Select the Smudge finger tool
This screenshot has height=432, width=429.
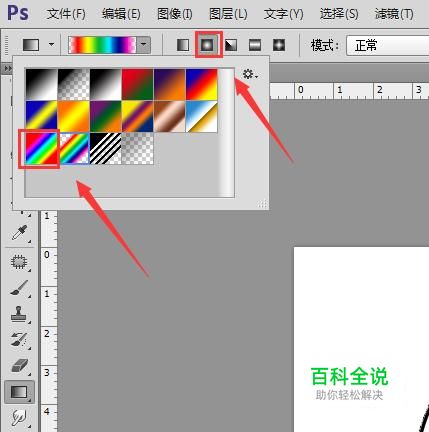(19, 418)
